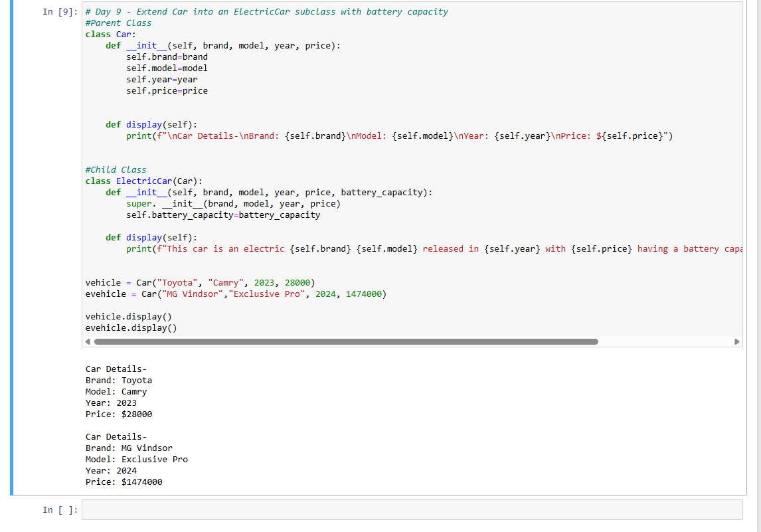The width and height of the screenshot is (761, 532).
Task: Click 'evehicle.display()' line
Action: (131, 327)
